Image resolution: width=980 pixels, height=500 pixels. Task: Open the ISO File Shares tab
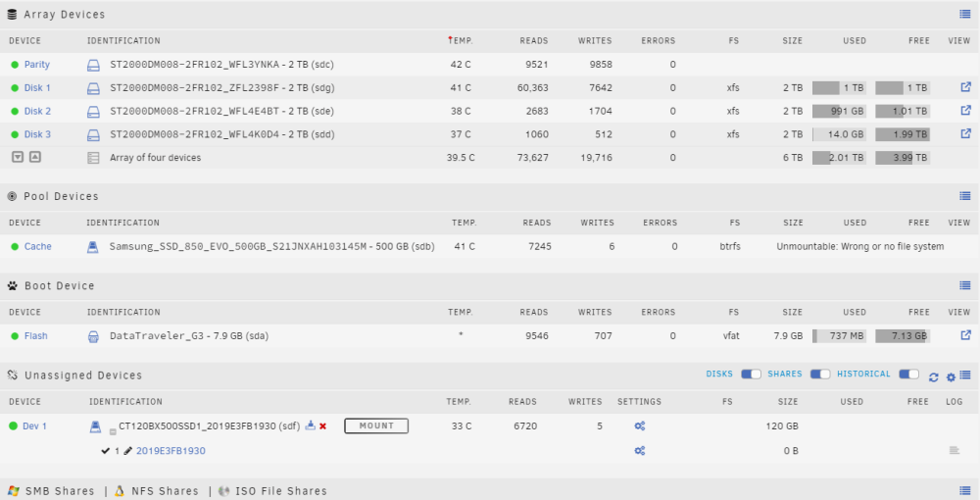pyautogui.click(x=280, y=490)
